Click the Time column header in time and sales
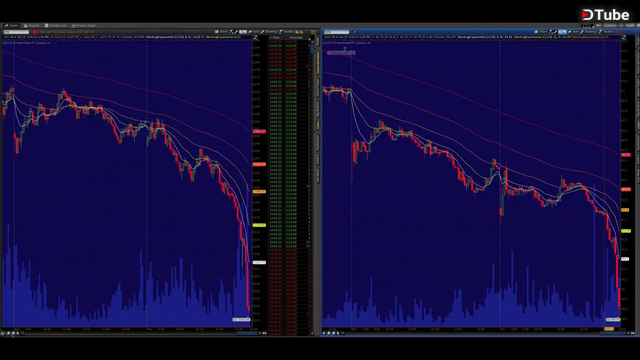 [276, 38]
